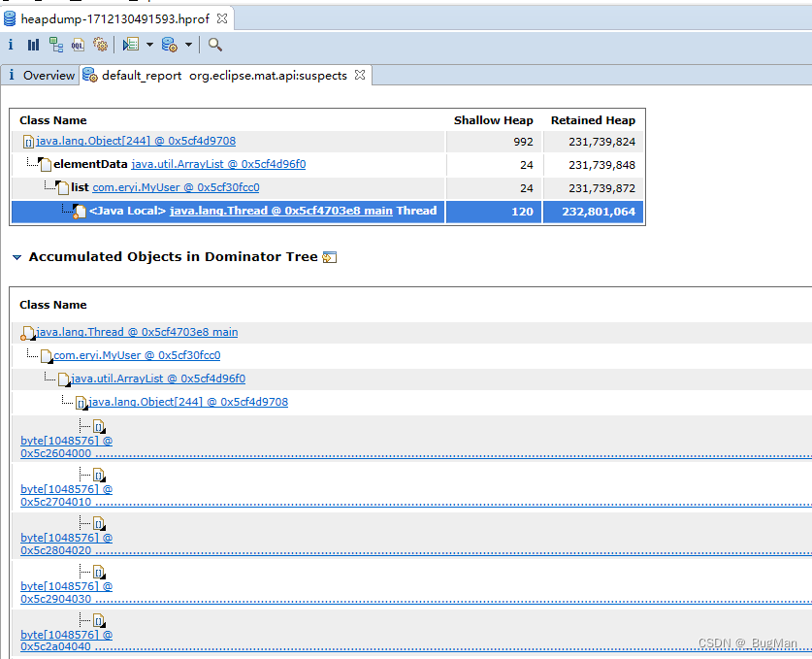
Task: Click the Retained Heap column header
Action: [593, 120]
